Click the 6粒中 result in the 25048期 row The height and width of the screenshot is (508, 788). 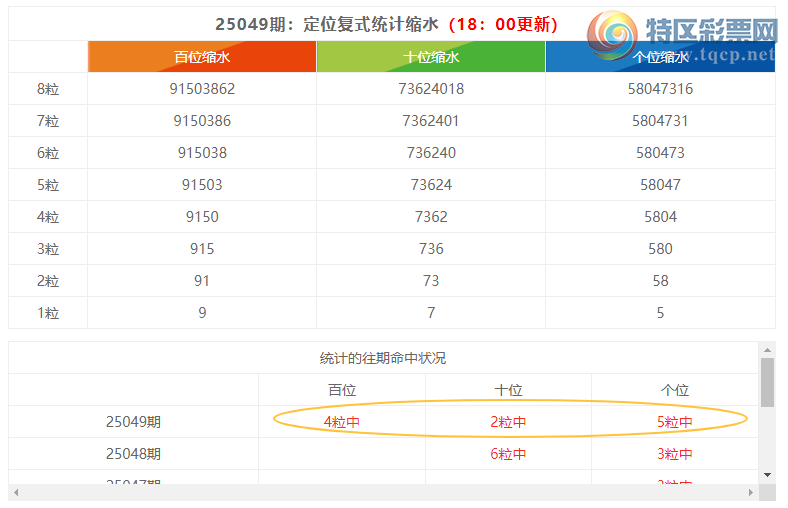pos(508,454)
